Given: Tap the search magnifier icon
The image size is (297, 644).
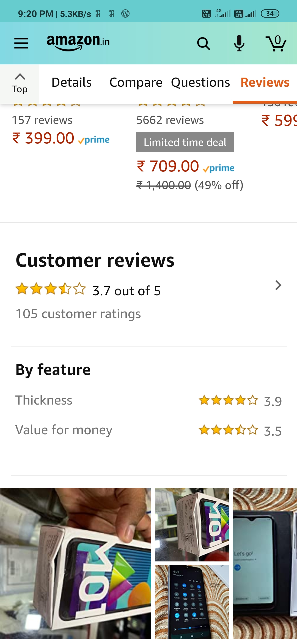Looking at the screenshot, I should [204, 43].
